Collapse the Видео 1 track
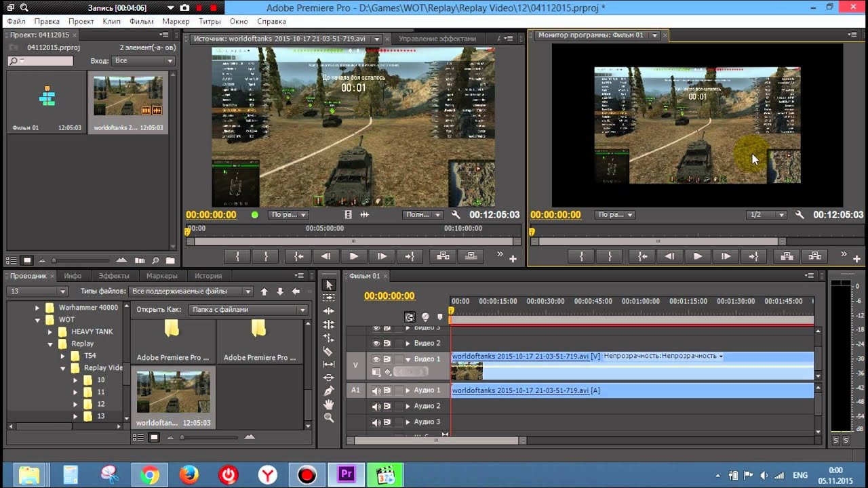 click(x=408, y=359)
